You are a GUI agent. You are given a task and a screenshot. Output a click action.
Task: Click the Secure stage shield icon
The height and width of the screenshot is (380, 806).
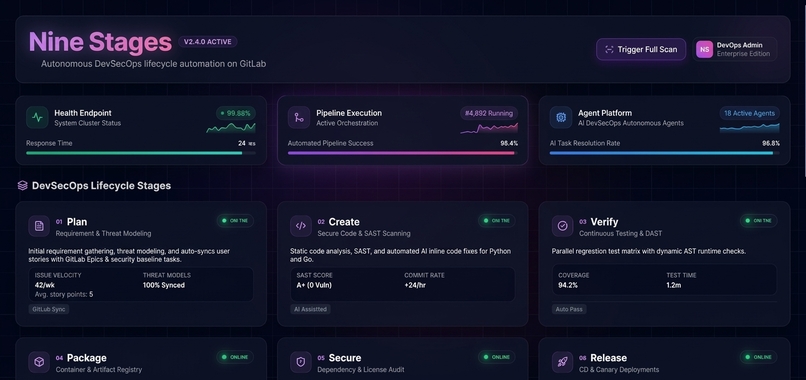301,362
